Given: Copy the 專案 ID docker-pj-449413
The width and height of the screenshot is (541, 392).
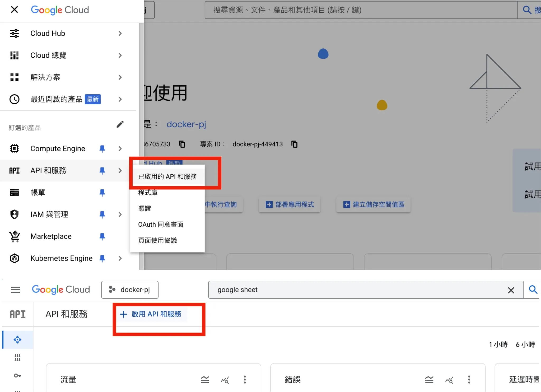Looking at the screenshot, I should (294, 144).
